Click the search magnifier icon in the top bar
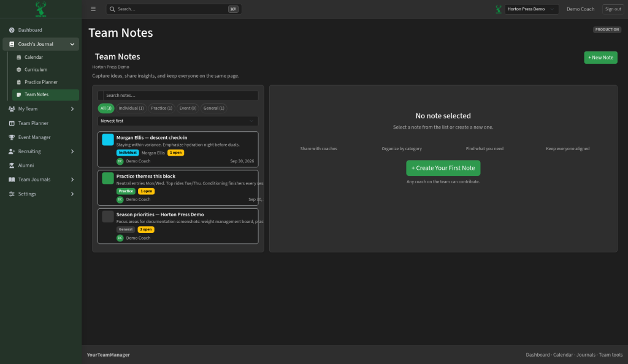628x364 pixels. tap(112, 9)
